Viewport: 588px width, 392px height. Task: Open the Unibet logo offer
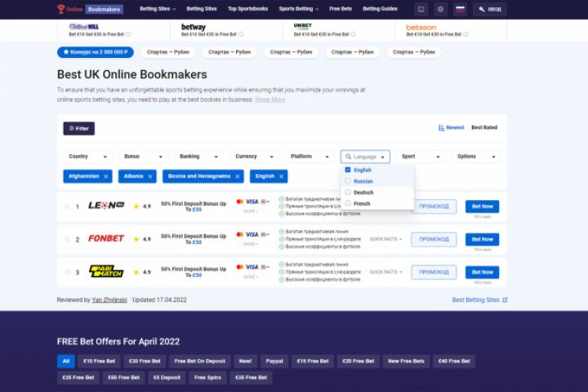(x=302, y=26)
